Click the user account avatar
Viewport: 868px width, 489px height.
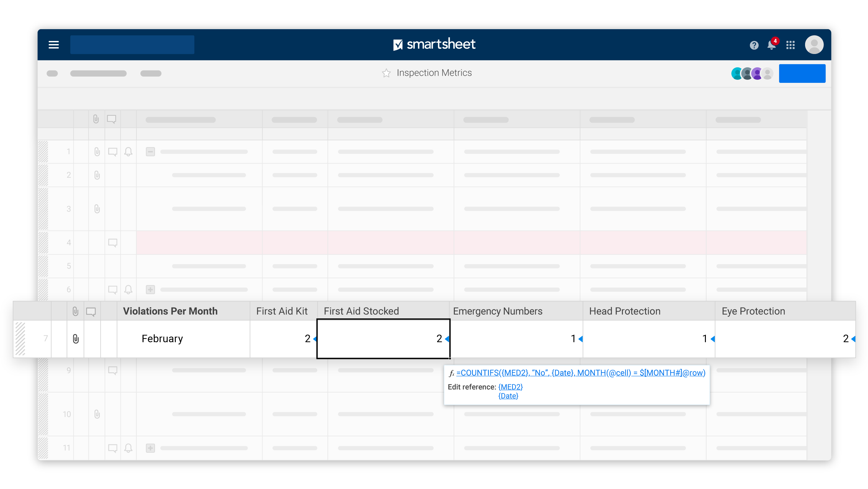click(x=814, y=45)
